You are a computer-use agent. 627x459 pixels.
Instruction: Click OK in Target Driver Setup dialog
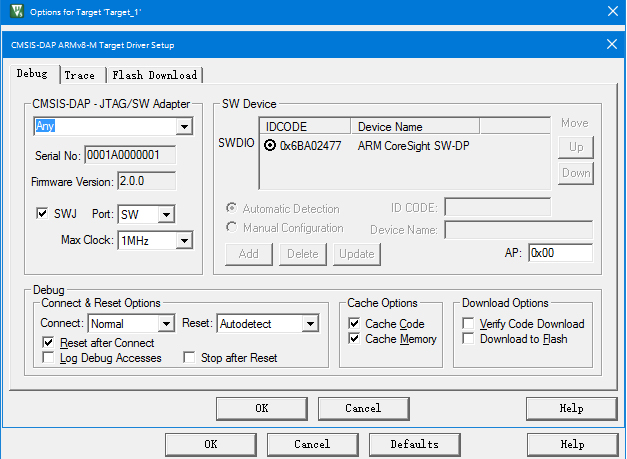click(262, 408)
